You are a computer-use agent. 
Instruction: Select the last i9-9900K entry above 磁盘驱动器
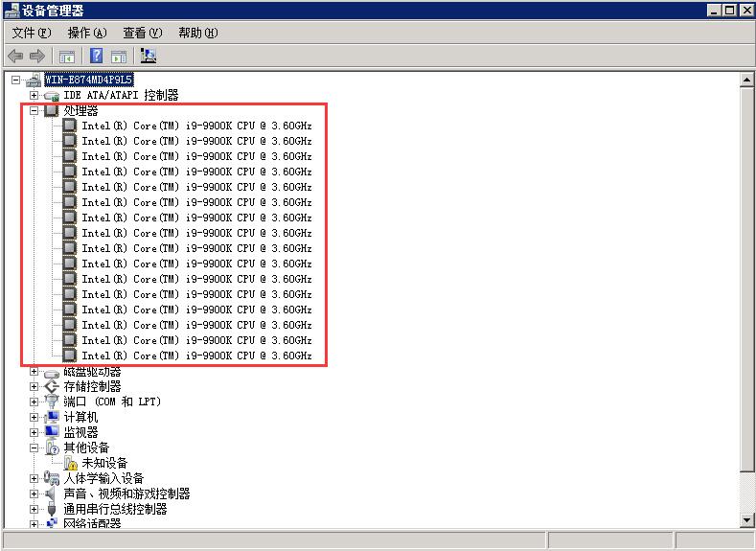(196, 356)
